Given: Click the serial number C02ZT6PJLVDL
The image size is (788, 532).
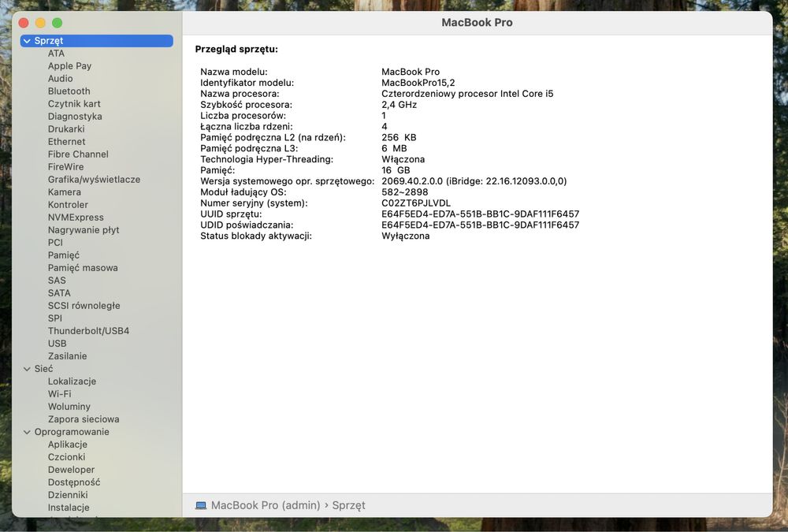Looking at the screenshot, I should (415, 203).
